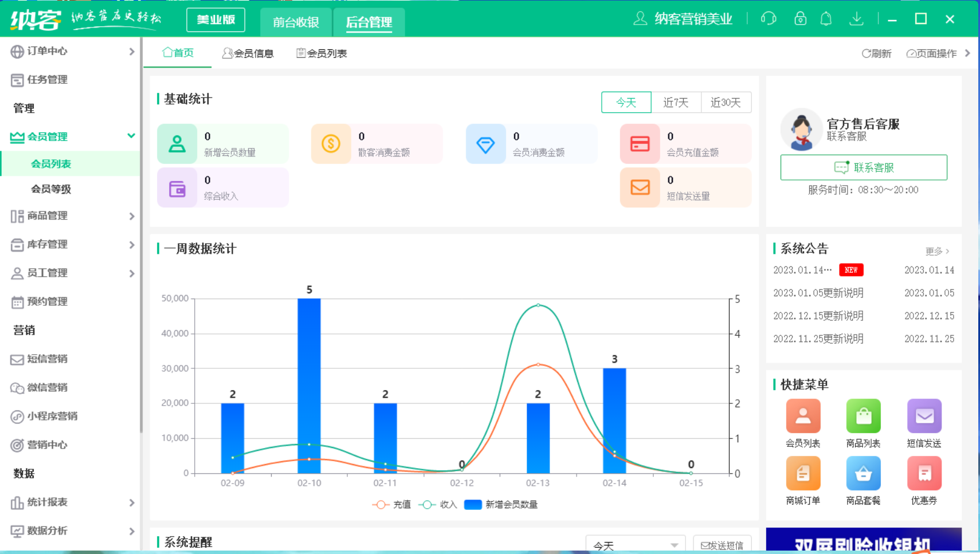This screenshot has width=980, height=554.
Task: Click the 散客消费金额 coin icon
Action: (x=331, y=144)
